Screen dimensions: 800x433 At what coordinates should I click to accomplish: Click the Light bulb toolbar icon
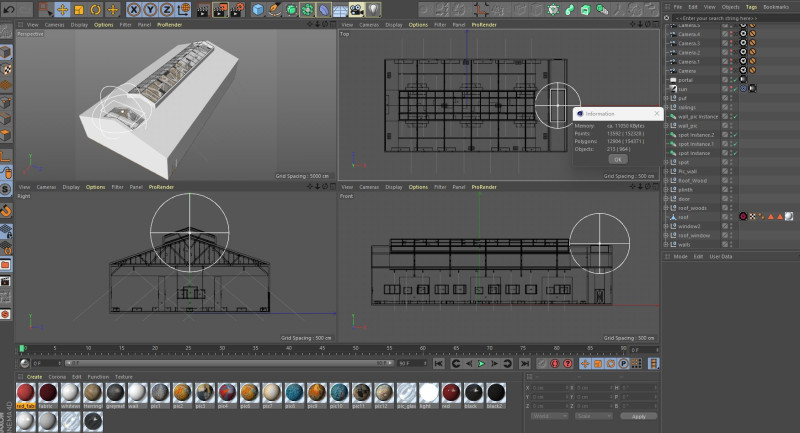[x=372, y=9]
